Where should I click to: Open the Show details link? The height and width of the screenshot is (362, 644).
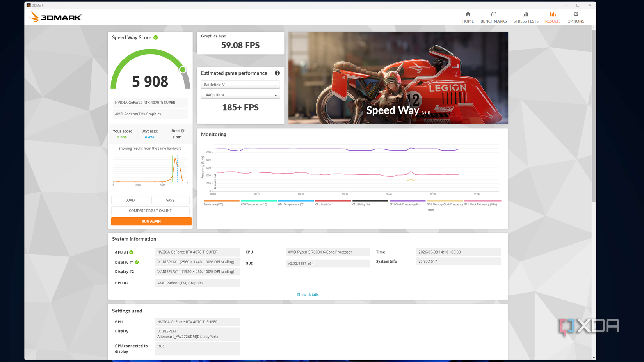coord(308,295)
